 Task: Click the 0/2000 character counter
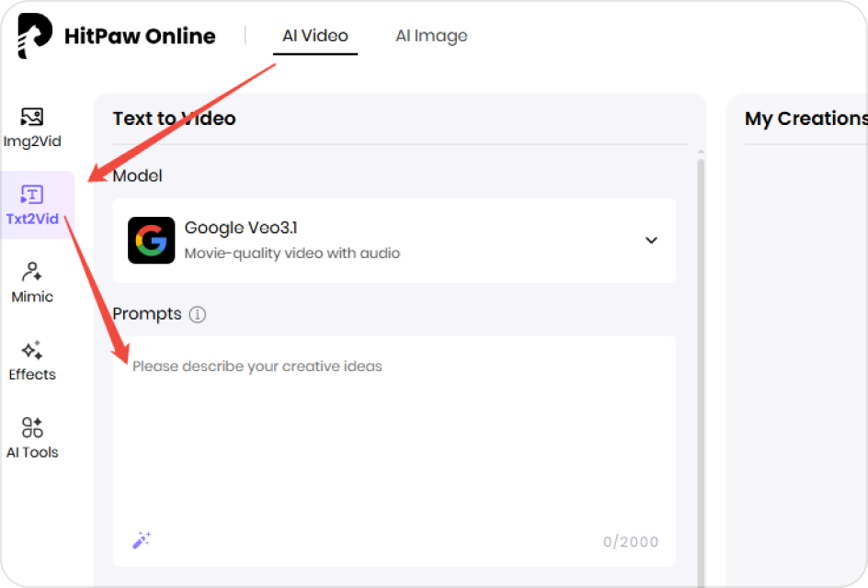click(x=631, y=542)
